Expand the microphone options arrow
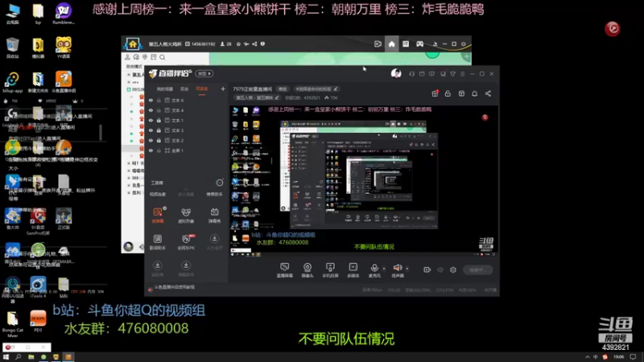The height and width of the screenshot is (362, 644). [384, 269]
